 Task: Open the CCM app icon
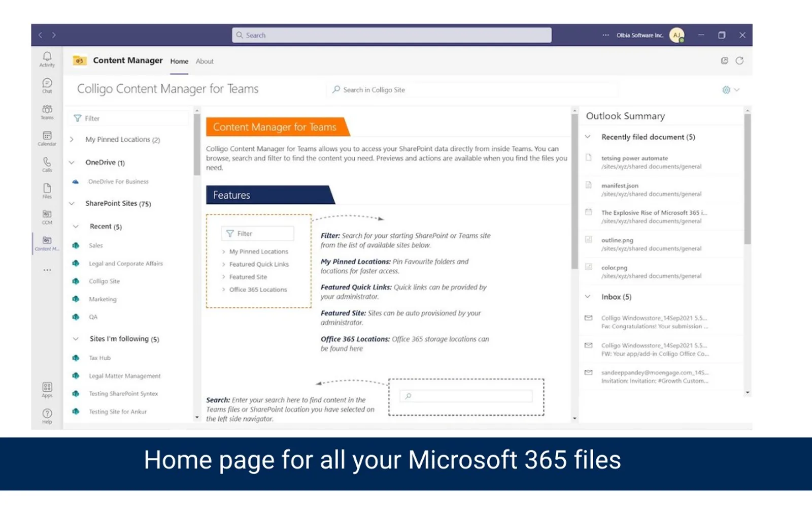[x=47, y=217]
